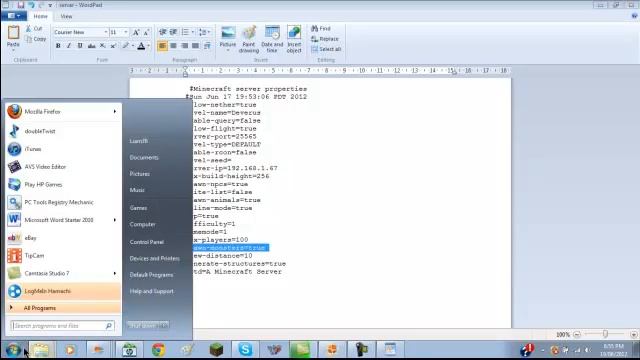Open the HP icon on taskbar
Viewport: 640px width, 360px height.
129,350
